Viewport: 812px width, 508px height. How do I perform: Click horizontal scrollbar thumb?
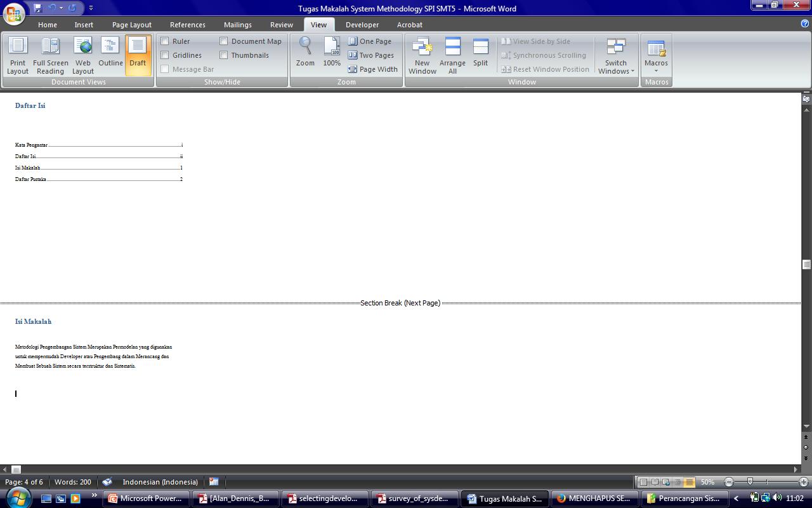point(16,469)
